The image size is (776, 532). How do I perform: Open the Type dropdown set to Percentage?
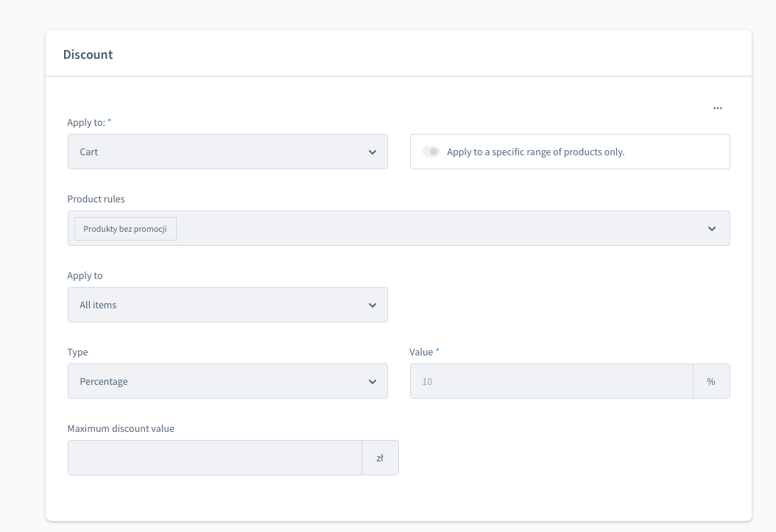(227, 381)
